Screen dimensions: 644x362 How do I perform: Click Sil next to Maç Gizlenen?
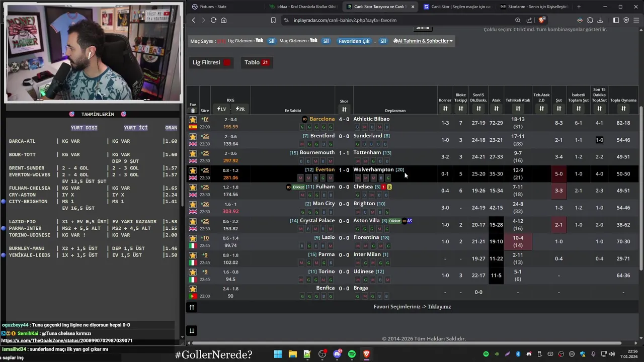click(x=326, y=41)
